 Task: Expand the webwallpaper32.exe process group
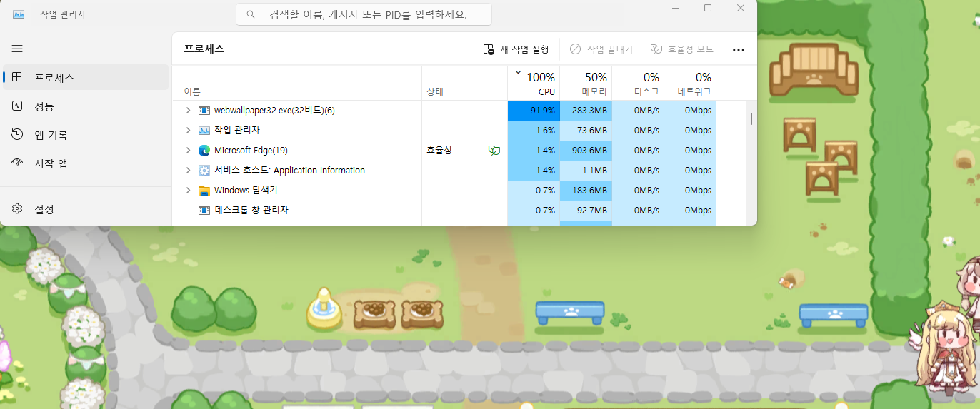pos(188,111)
